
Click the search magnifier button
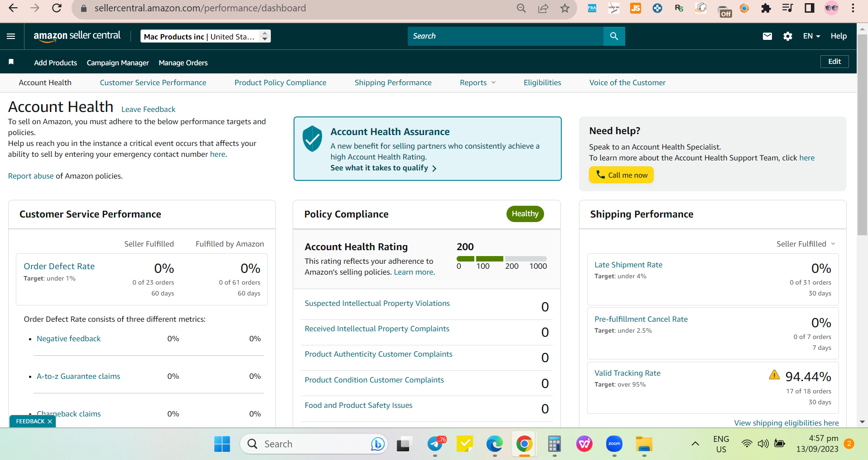[614, 36]
